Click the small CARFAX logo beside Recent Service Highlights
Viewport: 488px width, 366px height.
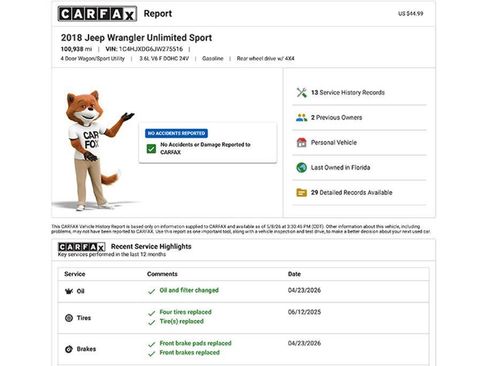pyautogui.click(x=82, y=247)
